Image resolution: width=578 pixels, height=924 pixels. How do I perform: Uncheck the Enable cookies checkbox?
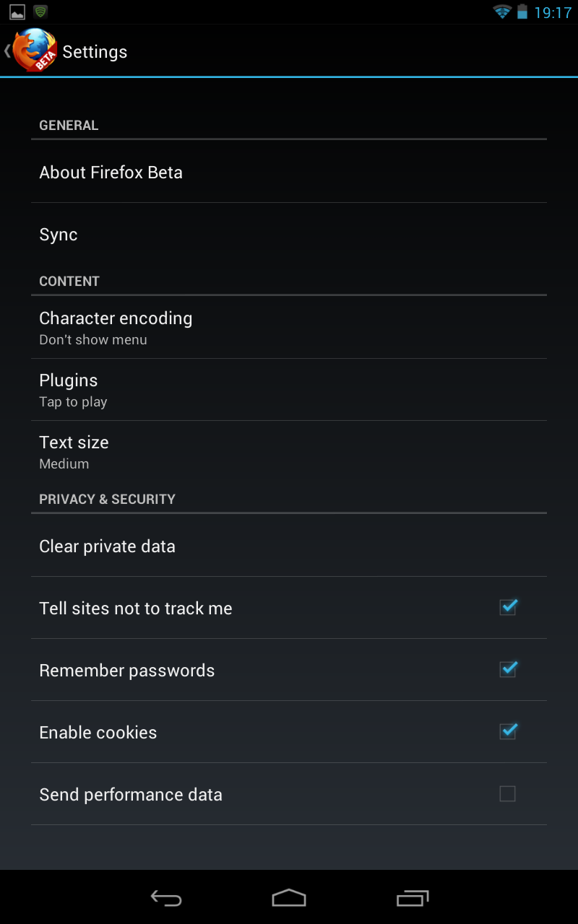(x=508, y=732)
